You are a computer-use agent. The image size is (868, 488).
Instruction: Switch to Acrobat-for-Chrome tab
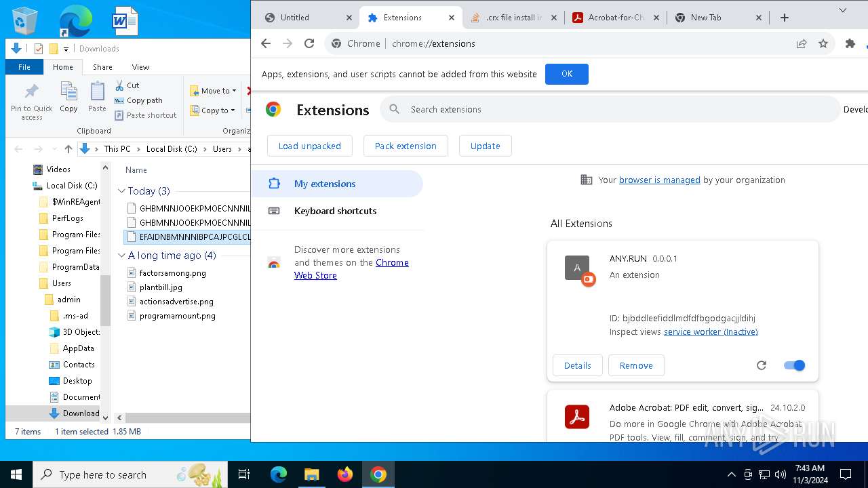pyautogui.click(x=616, y=18)
